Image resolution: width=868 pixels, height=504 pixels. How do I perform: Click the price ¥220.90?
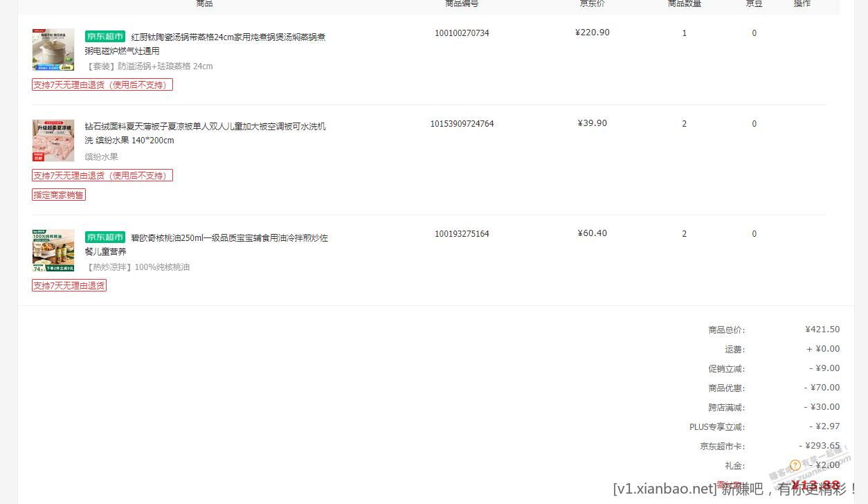point(593,33)
